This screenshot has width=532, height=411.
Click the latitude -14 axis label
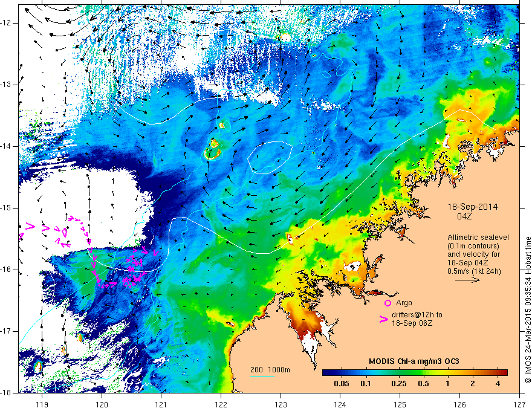(x=6, y=146)
